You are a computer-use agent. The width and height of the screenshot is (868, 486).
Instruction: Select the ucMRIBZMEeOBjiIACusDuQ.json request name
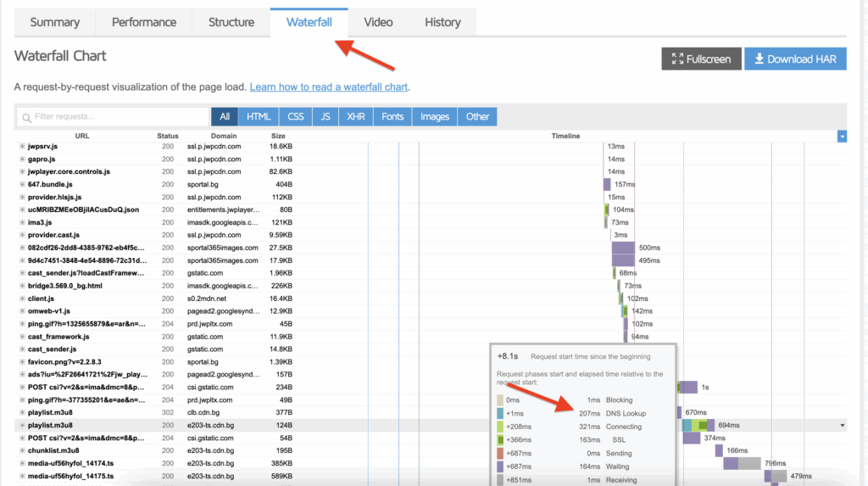[x=83, y=209]
